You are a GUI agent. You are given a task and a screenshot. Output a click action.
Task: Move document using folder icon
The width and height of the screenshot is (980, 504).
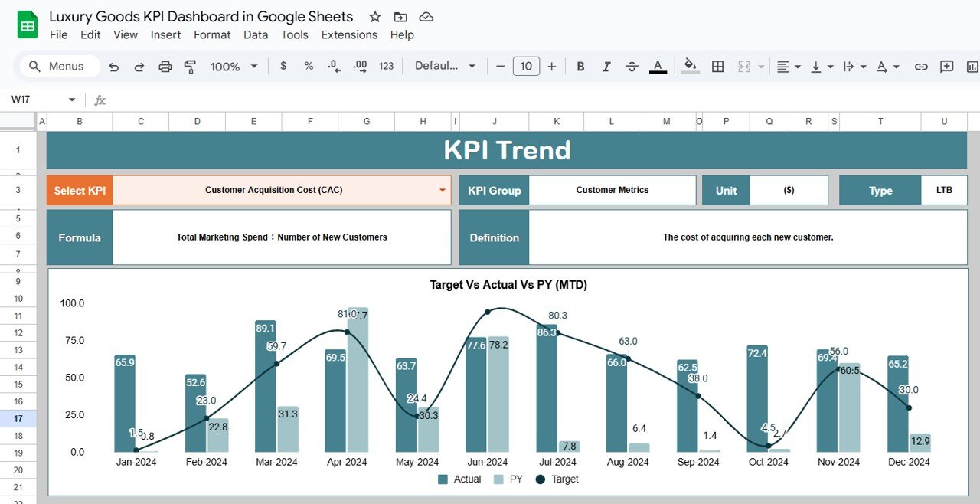400,17
